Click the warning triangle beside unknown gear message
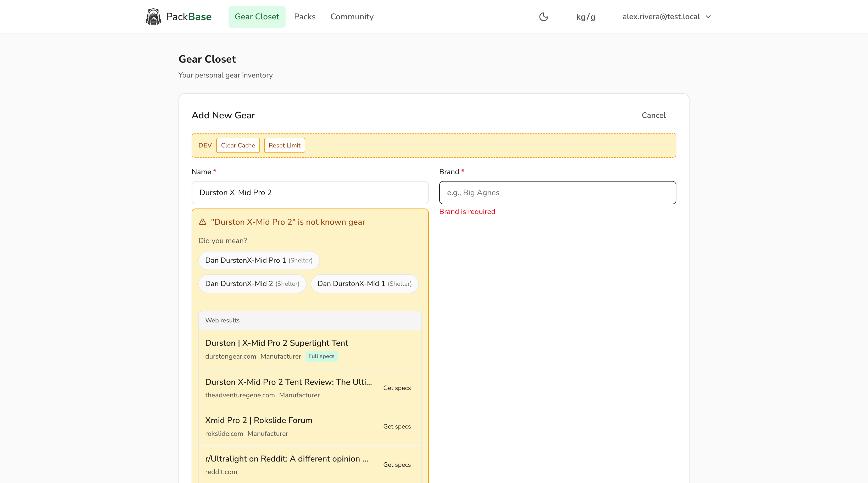Image resolution: width=868 pixels, height=483 pixels. click(x=203, y=222)
